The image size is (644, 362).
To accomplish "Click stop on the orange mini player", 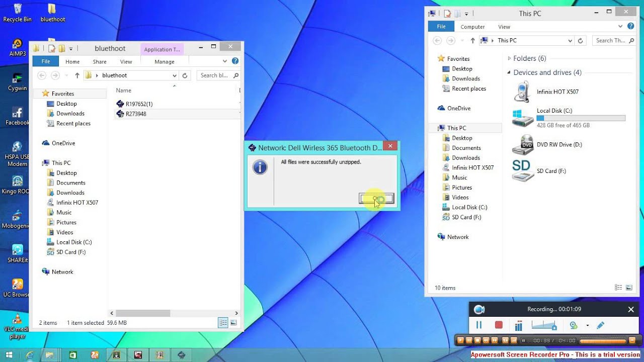I will [477, 340].
